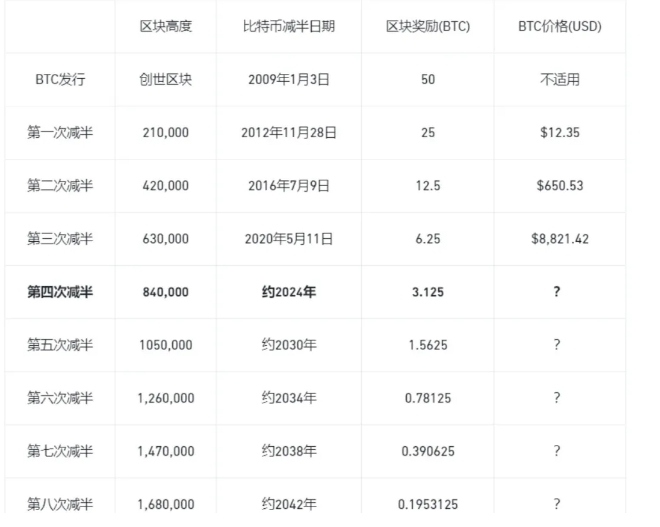Image resolution: width=660 pixels, height=527 pixels.
Task: Select the 第八次减半 row label
Action: point(60,504)
